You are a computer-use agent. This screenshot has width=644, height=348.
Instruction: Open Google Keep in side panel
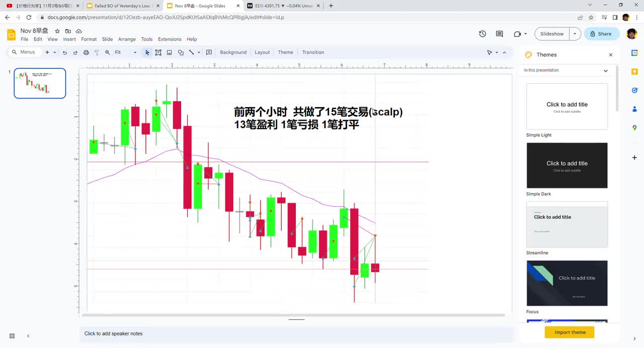[x=634, y=71]
